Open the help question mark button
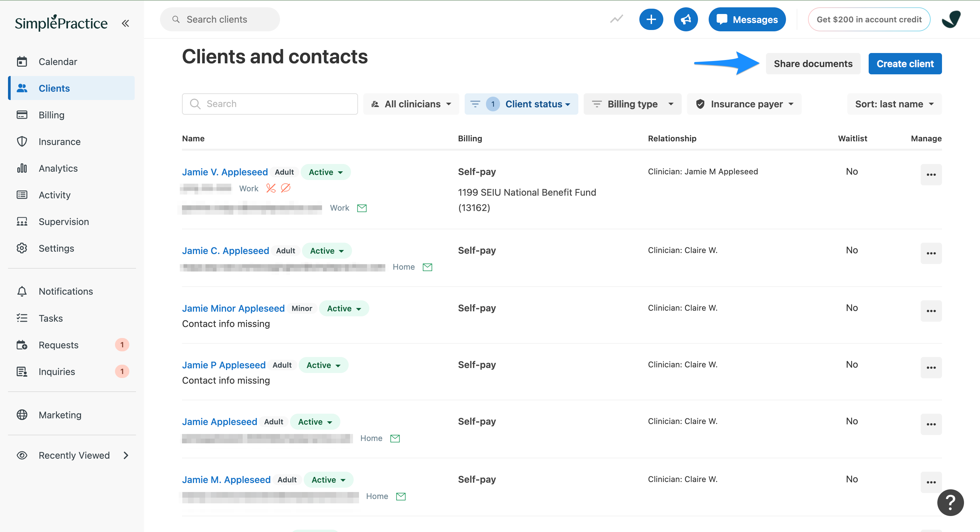This screenshot has height=532, width=980. [x=950, y=502]
